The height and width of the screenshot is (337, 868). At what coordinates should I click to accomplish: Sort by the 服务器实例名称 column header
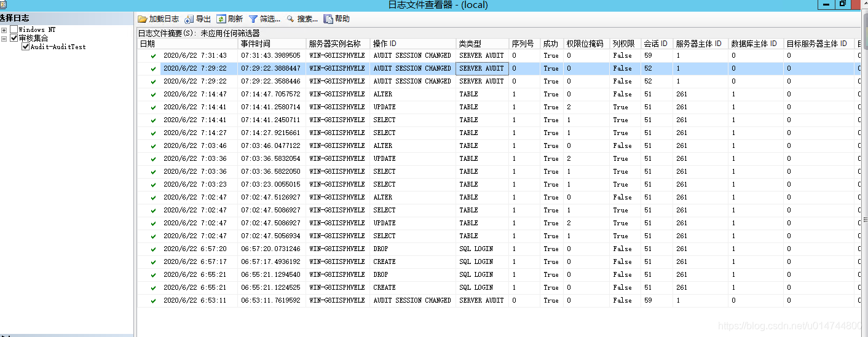point(338,44)
